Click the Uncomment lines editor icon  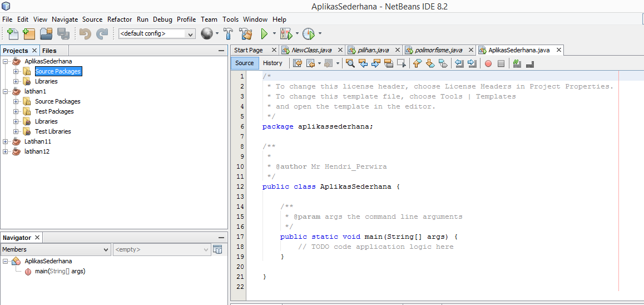click(x=530, y=63)
